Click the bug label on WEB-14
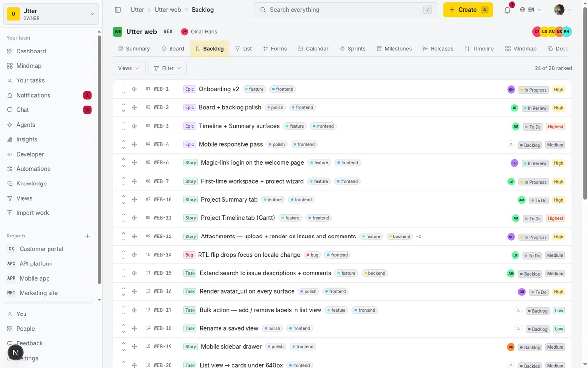Viewport: 588px width, 368px height. pyautogui.click(x=312, y=255)
